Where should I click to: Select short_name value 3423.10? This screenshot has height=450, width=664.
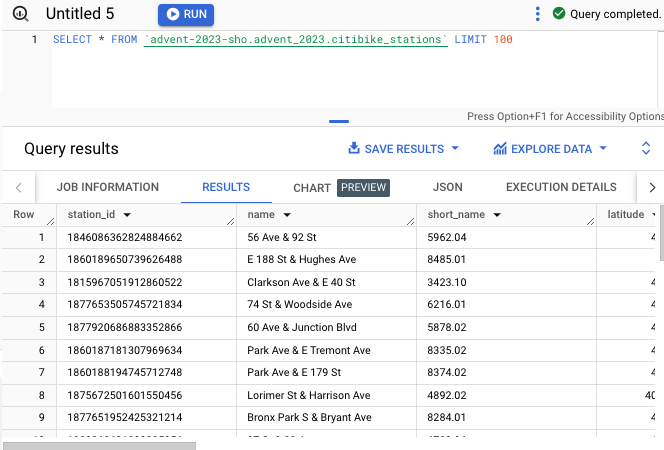[447, 282]
